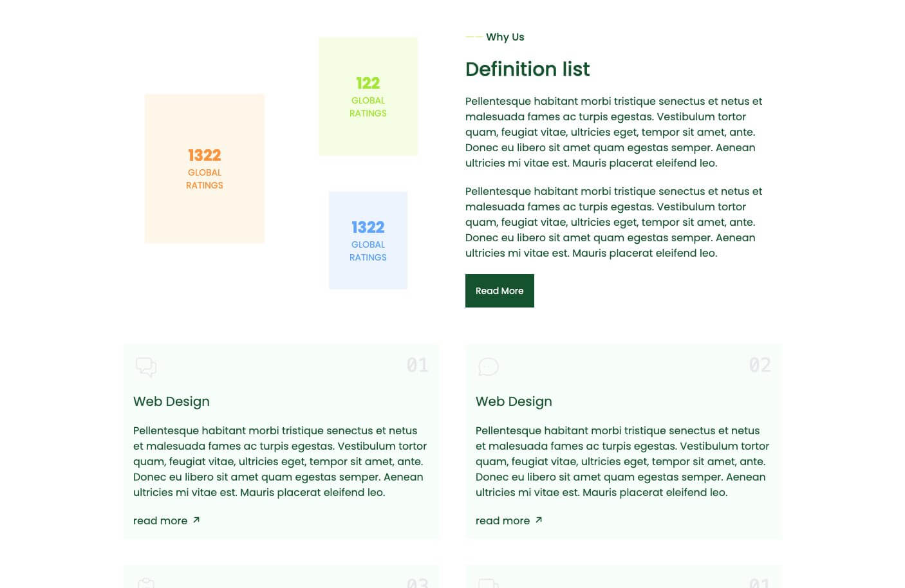Image resolution: width=905 pixels, height=588 pixels.
Task: Click the Web Design heading in card 02
Action: (514, 401)
